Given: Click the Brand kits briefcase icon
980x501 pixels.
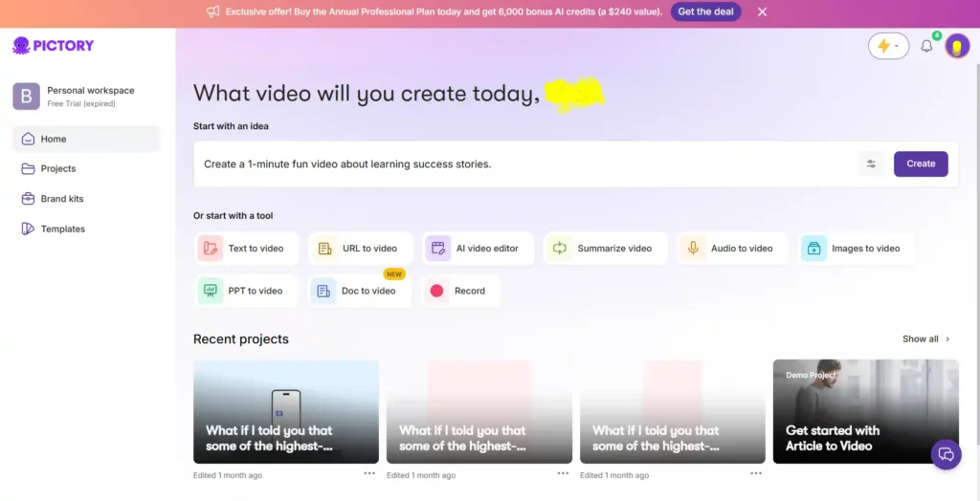Looking at the screenshot, I should click(28, 199).
